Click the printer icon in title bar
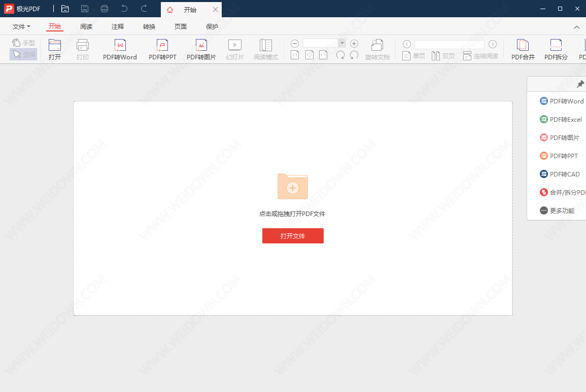The width and height of the screenshot is (586, 392). coord(105,9)
